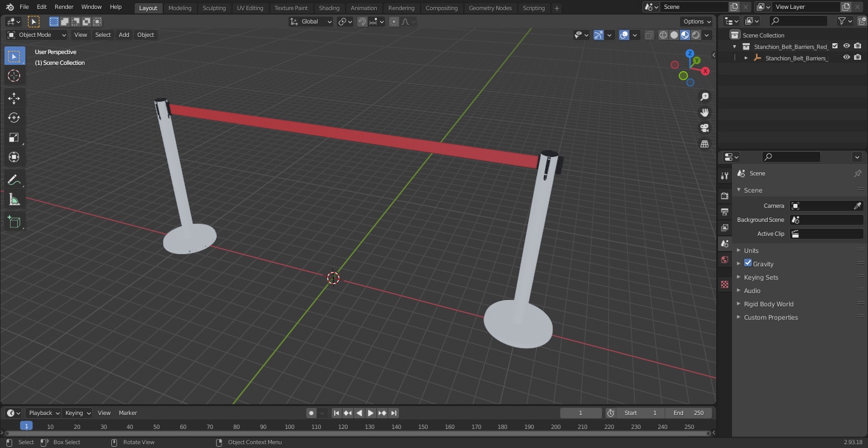Click the Blender logo menu icon
Image resolution: width=868 pixels, height=448 pixels.
click(x=10, y=7)
